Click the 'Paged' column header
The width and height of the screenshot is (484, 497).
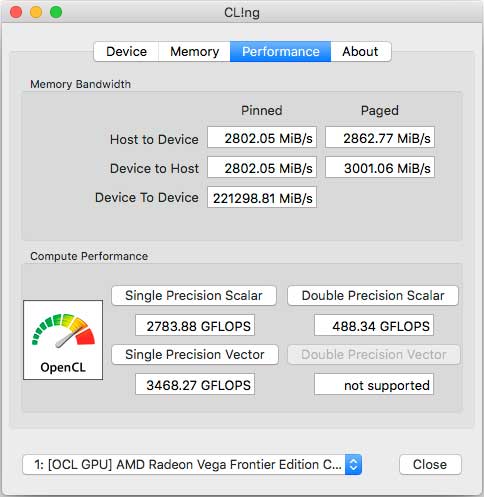(380, 111)
